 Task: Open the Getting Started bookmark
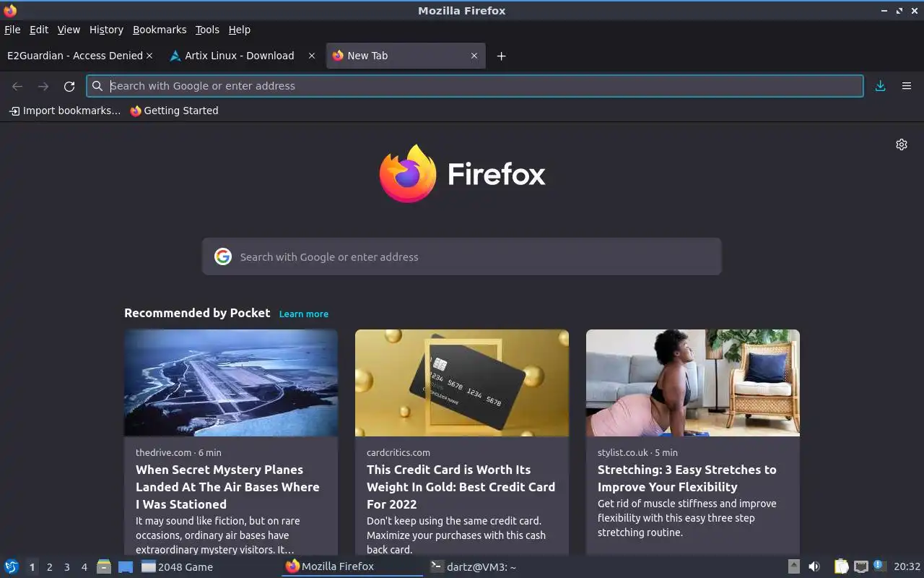[174, 111]
